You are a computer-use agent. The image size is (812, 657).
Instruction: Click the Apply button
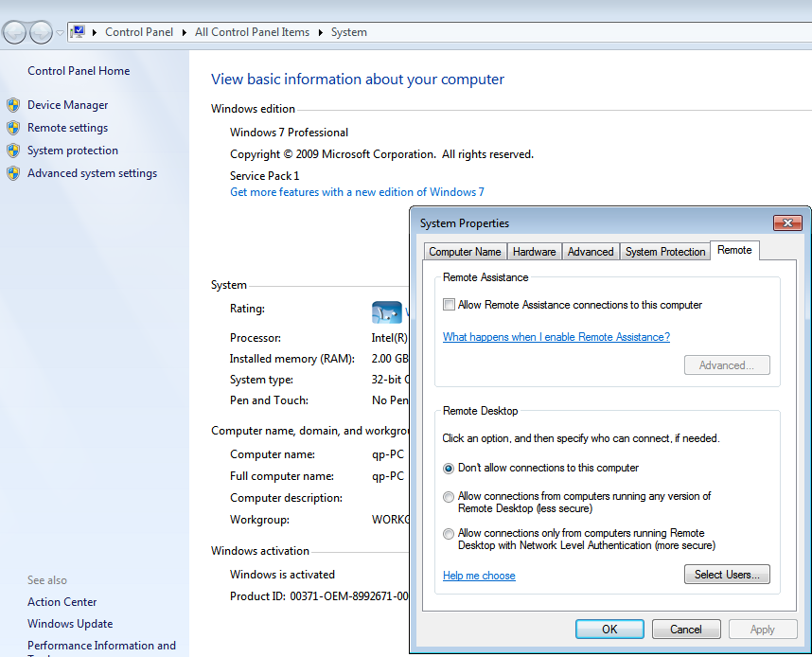point(763,629)
